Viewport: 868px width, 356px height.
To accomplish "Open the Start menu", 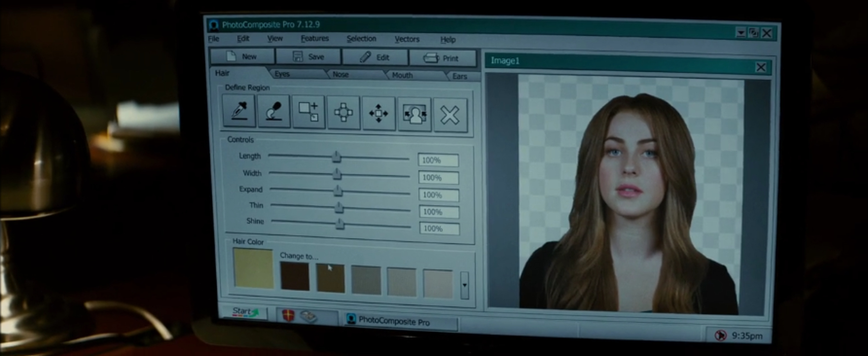I will tap(245, 312).
